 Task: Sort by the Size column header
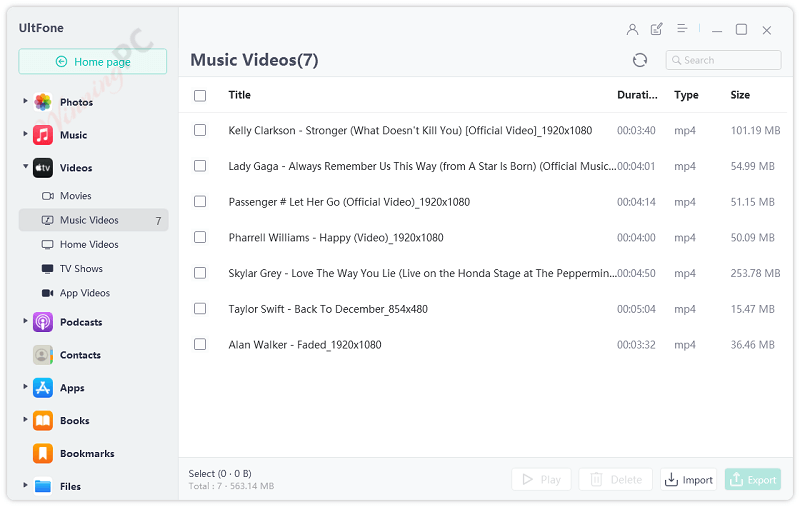coord(740,95)
